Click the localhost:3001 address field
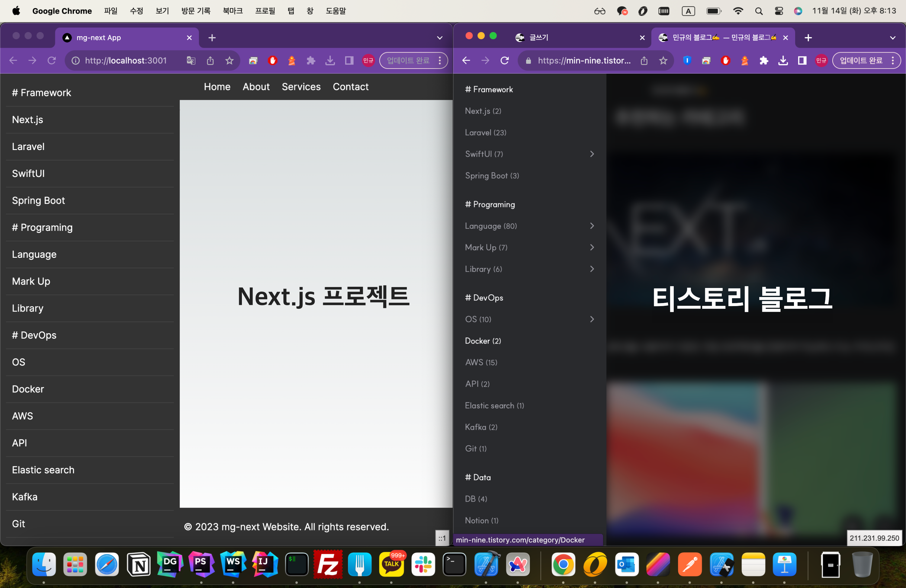The width and height of the screenshot is (906, 588). coord(126,60)
